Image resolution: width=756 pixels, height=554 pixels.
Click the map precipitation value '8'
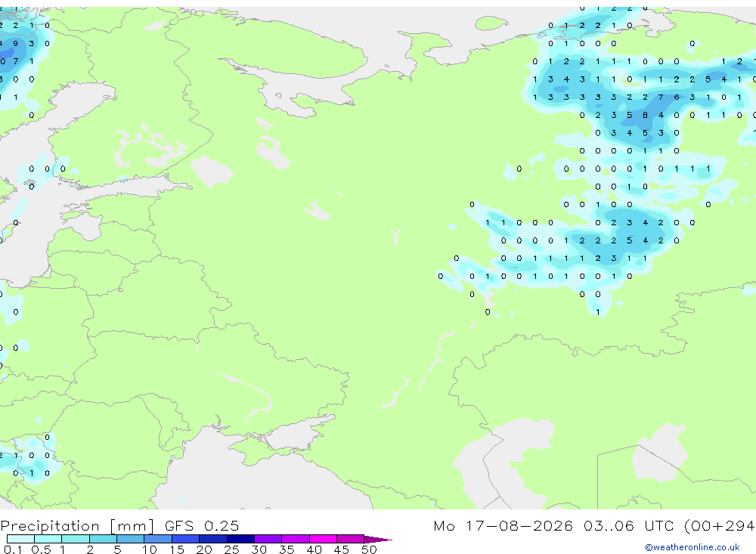[645, 115]
